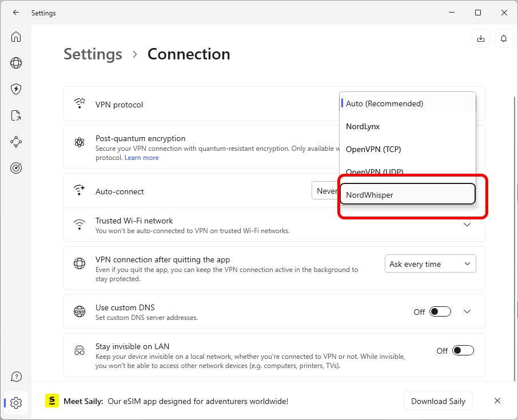Click the Stay invisible on LAN heading
Viewport: 518px width, 420px height.
coord(132,346)
